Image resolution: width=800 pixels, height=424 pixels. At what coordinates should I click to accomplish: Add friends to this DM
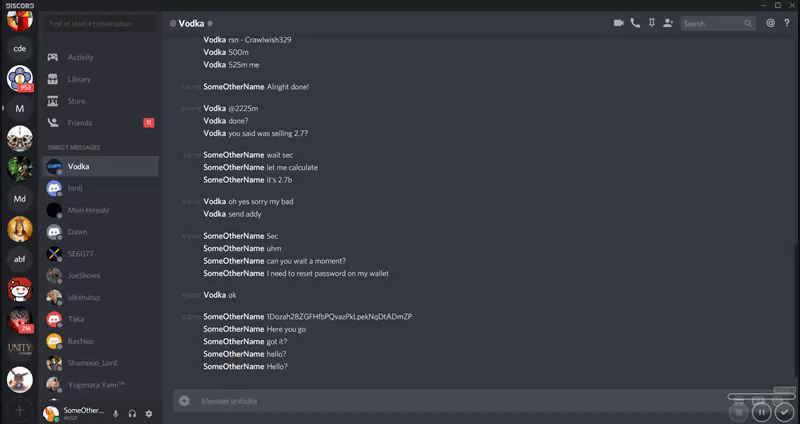[667, 23]
